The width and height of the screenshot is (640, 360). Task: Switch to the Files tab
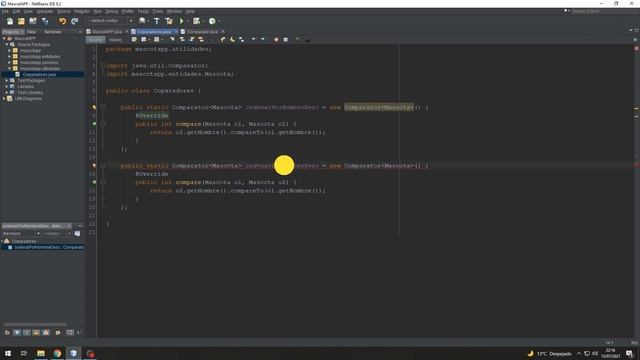[31, 32]
